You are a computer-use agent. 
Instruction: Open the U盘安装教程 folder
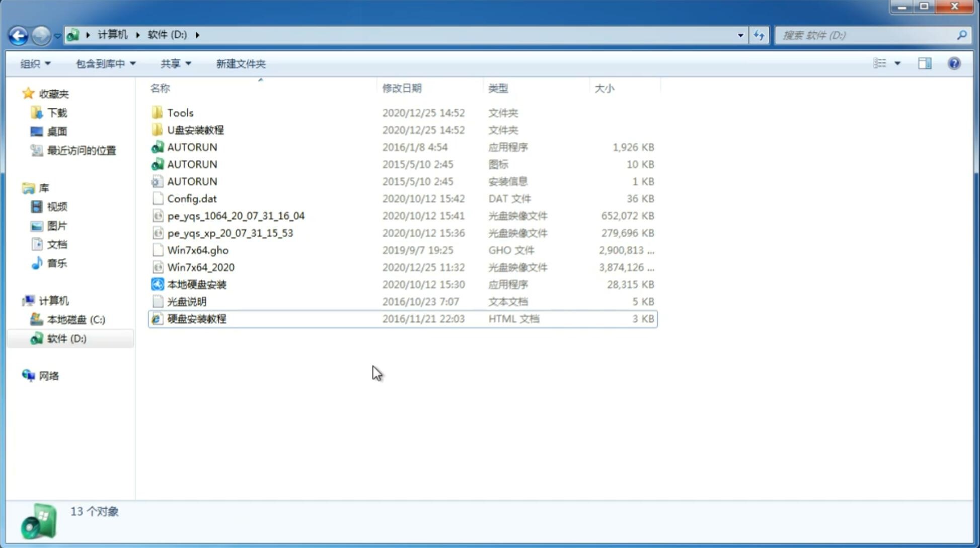196,129
